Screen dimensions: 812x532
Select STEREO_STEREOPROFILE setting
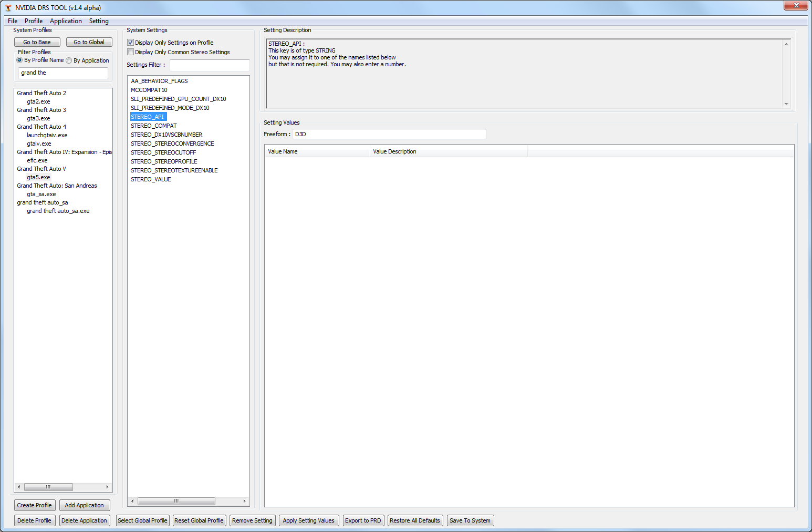(x=164, y=161)
